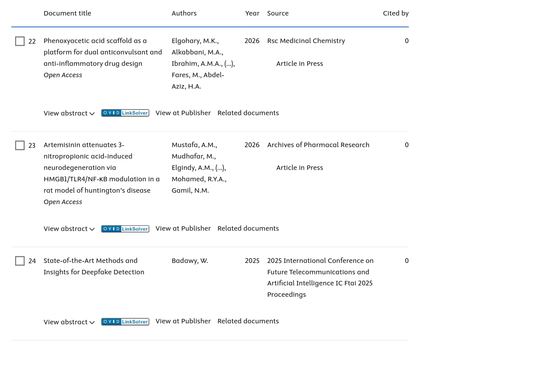Select checkbox for document 22
Image resolution: width=555 pixels, height=392 pixels.
click(x=20, y=41)
